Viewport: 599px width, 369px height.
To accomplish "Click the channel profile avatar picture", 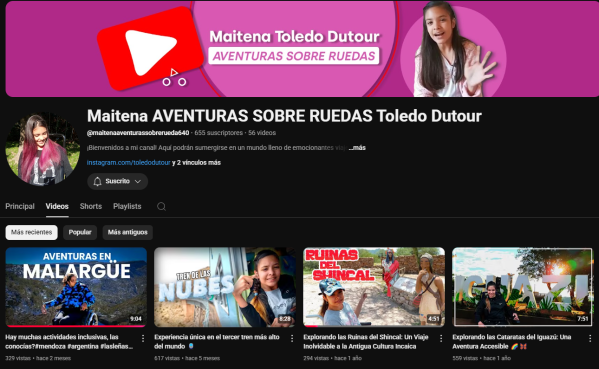I will (42, 149).
